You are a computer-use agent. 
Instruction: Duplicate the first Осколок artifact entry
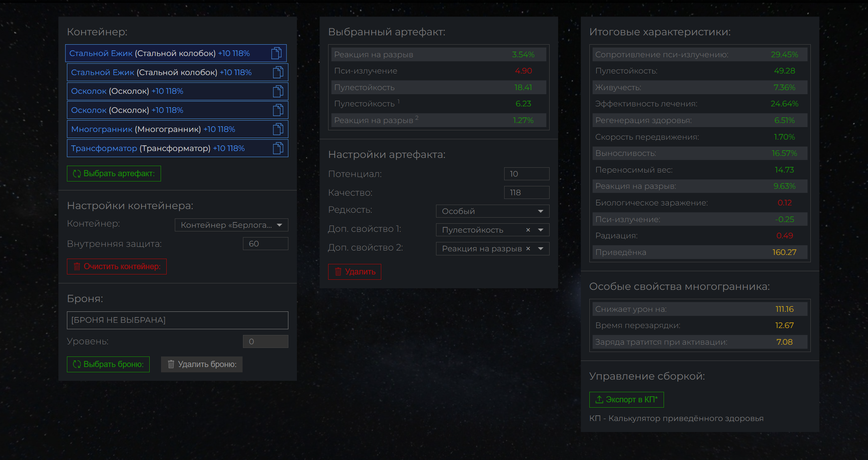(x=278, y=91)
